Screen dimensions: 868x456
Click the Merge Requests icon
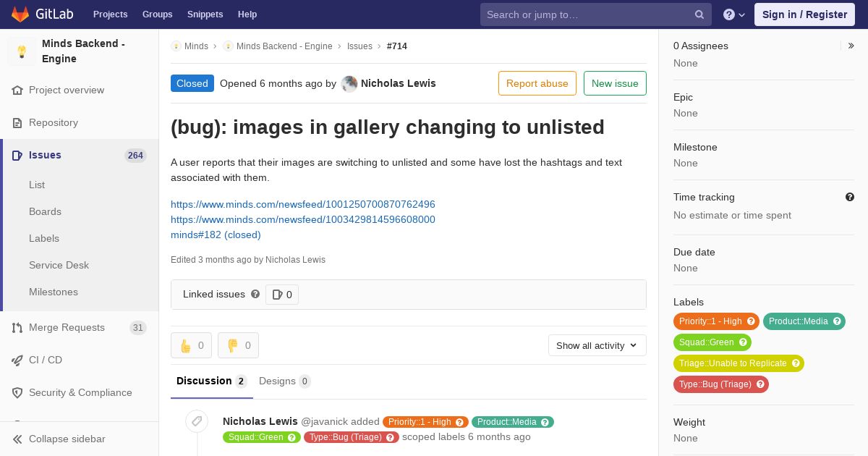tap(17, 328)
